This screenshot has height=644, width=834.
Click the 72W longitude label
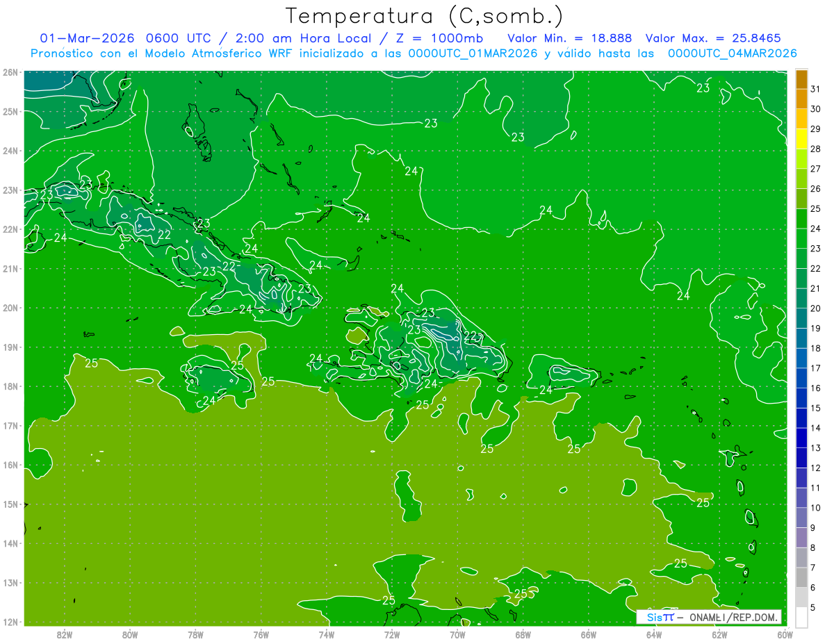pos(392,634)
